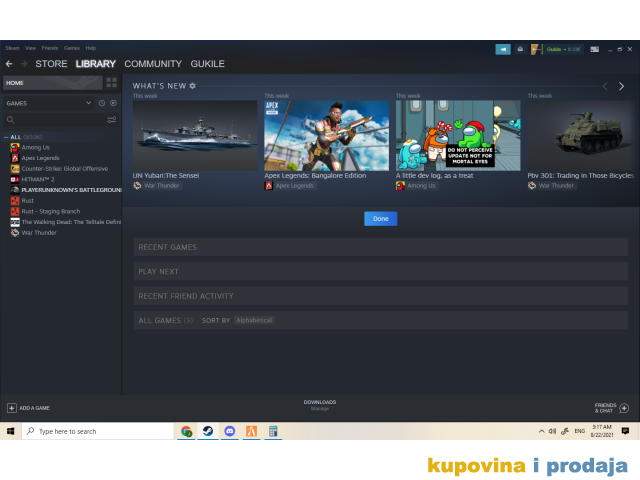Open the announcements megaphone icon
The image size is (640, 480).
pos(503,48)
